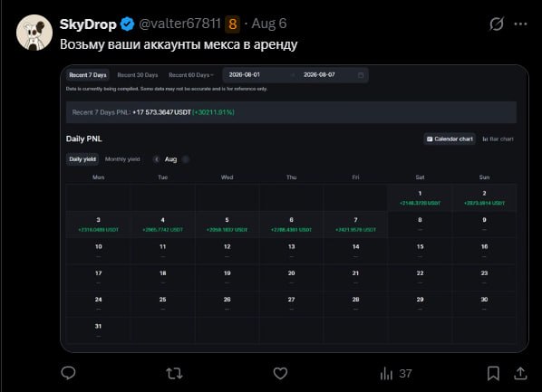Open the SkyDrop profile avatar
Viewport: 542px width, 392px height.
(x=34, y=33)
